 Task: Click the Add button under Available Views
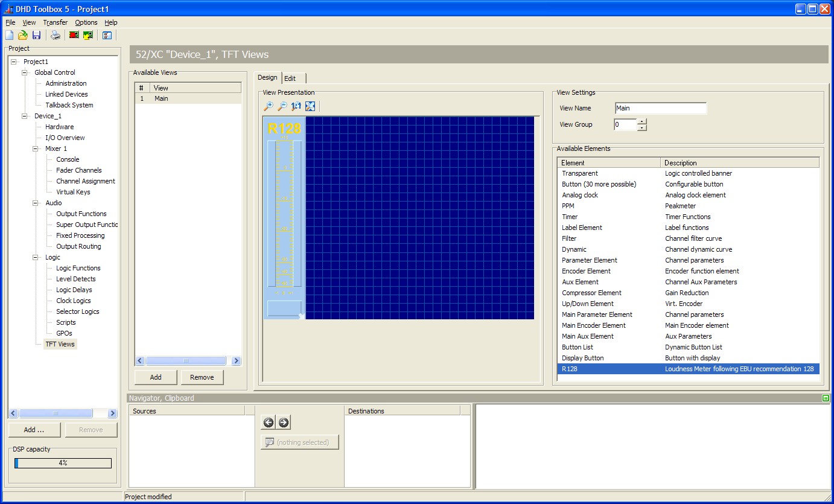pyautogui.click(x=155, y=377)
